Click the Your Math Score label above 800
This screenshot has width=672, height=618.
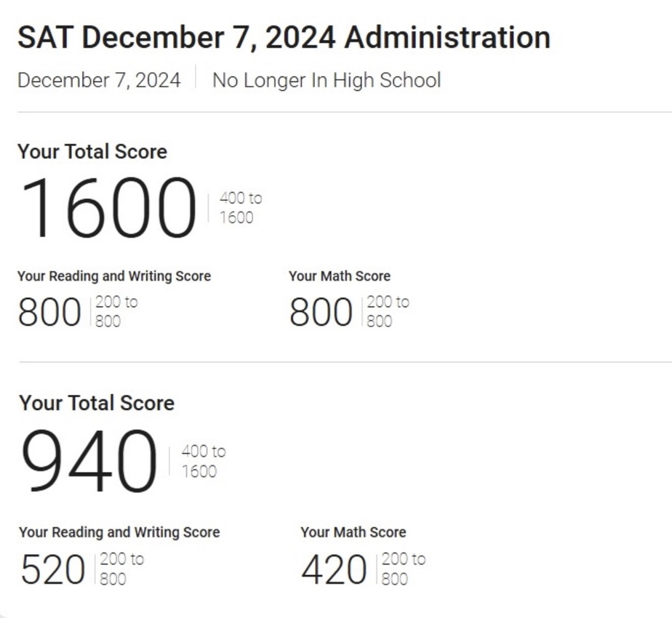coord(340,276)
